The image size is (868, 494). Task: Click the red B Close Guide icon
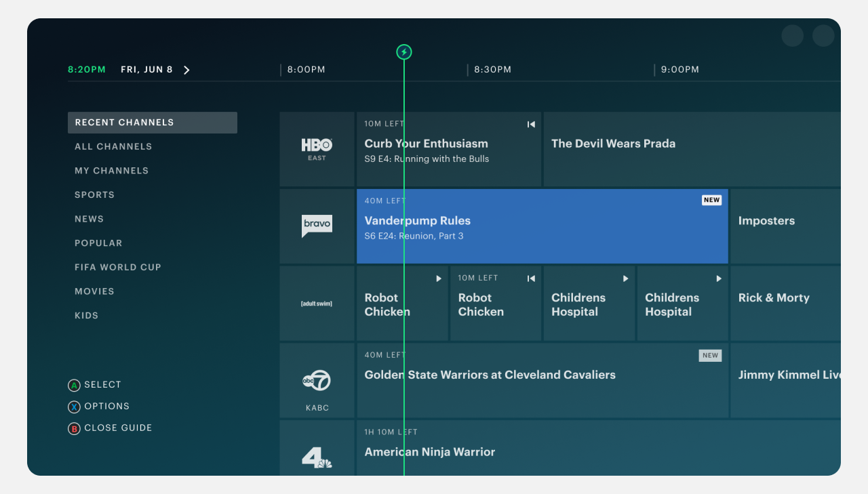[x=74, y=429]
